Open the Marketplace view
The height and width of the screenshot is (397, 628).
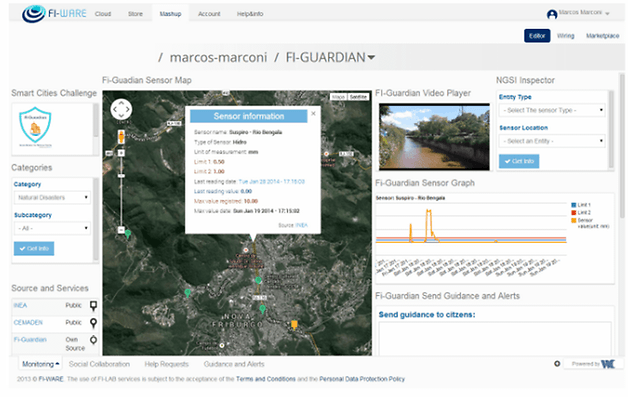pyautogui.click(x=602, y=36)
